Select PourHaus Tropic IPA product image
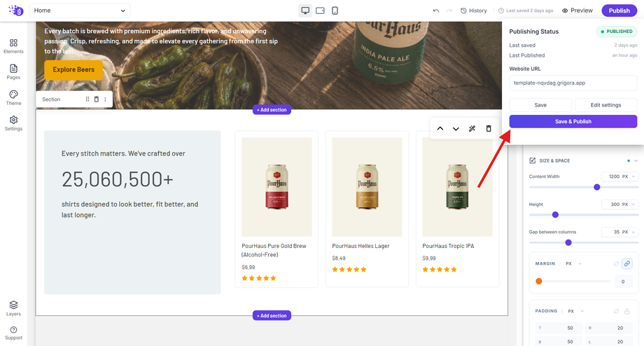Viewport: 644px width, 346px height. click(x=458, y=187)
